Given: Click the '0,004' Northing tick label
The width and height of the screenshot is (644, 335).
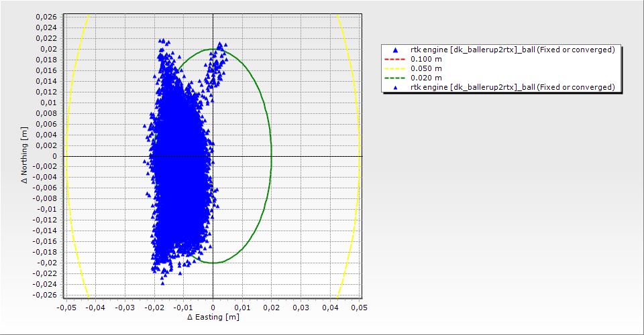Looking at the screenshot, I should (x=46, y=135).
